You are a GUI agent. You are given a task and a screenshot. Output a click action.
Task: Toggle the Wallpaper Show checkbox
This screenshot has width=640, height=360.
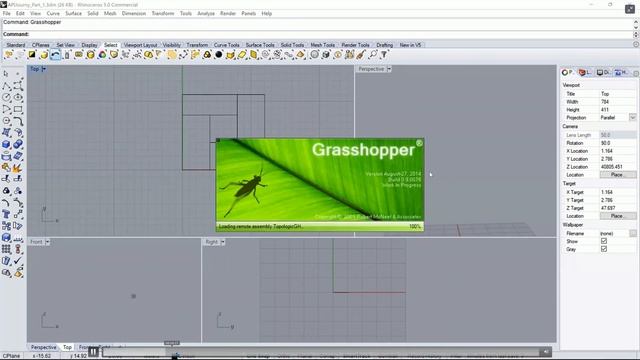(x=604, y=241)
